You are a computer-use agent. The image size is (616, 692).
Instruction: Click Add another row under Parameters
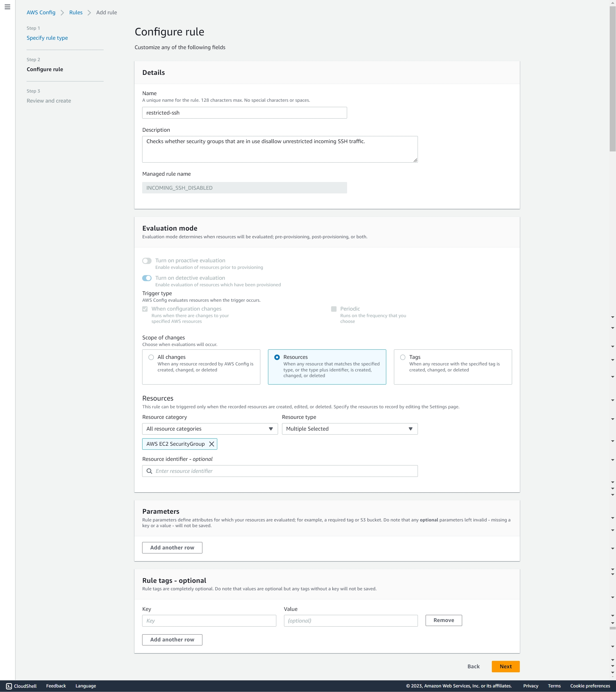coord(172,547)
